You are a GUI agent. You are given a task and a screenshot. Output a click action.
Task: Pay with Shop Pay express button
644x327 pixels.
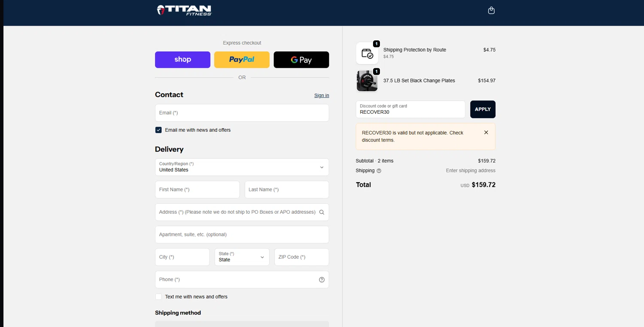pos(182,60)
